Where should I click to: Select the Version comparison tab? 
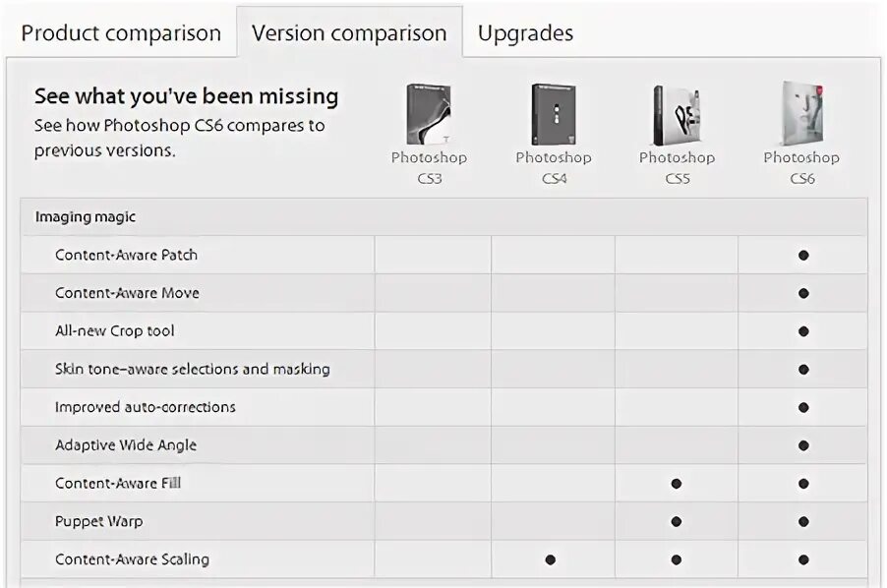[349, 32]
